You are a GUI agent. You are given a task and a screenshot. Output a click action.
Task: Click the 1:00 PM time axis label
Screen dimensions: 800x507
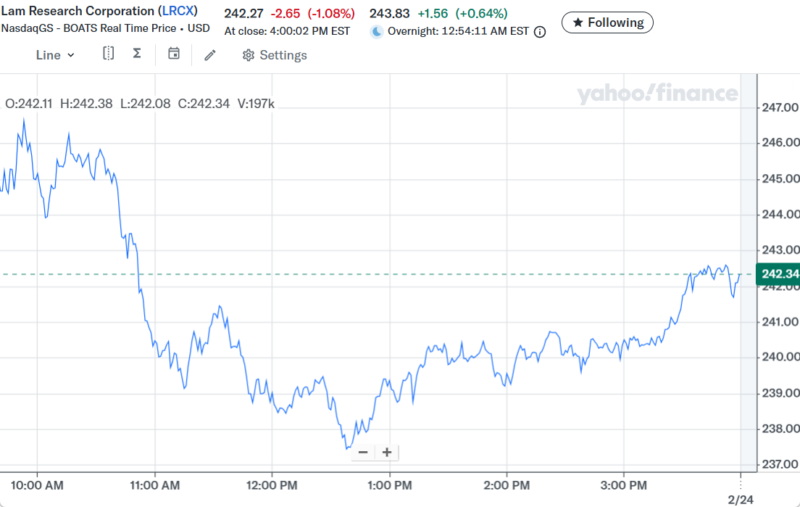coord(389,485)
